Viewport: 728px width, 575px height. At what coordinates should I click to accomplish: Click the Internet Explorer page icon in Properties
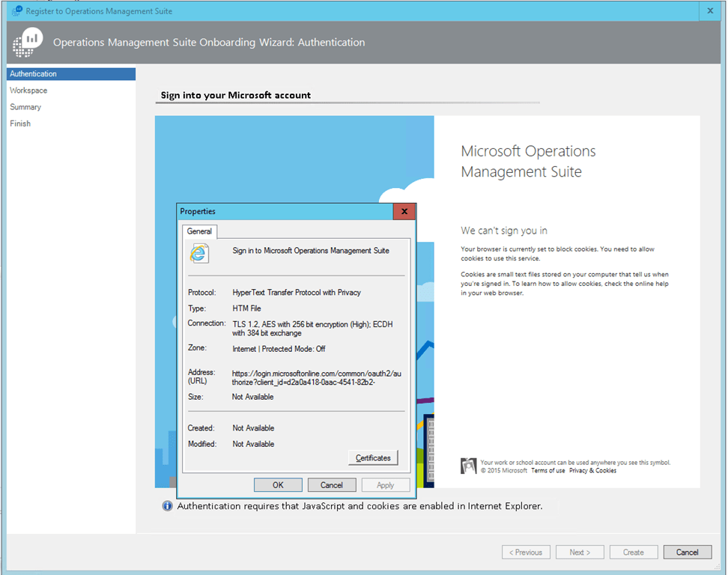[x=199, y=253]
